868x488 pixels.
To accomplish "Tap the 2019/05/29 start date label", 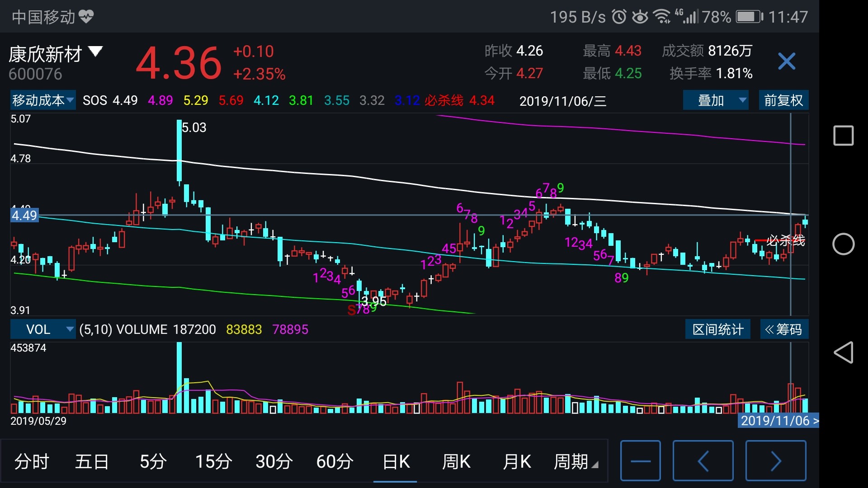I will tap(38, 421).
